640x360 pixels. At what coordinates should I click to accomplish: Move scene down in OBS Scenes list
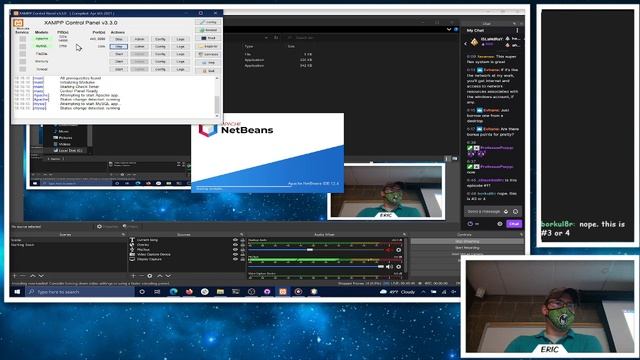pyautogui.click(x=41, y=276)
